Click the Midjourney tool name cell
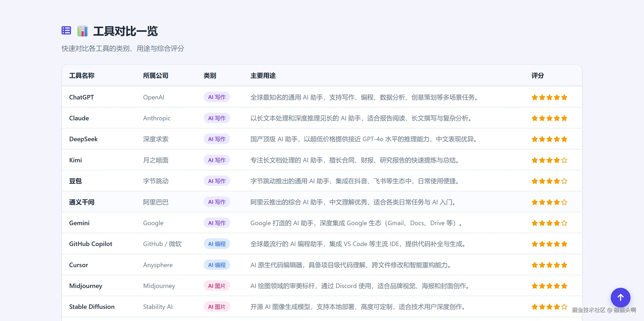Image resolution: width=644 pixels, height=321 pixels. [86, 286]
